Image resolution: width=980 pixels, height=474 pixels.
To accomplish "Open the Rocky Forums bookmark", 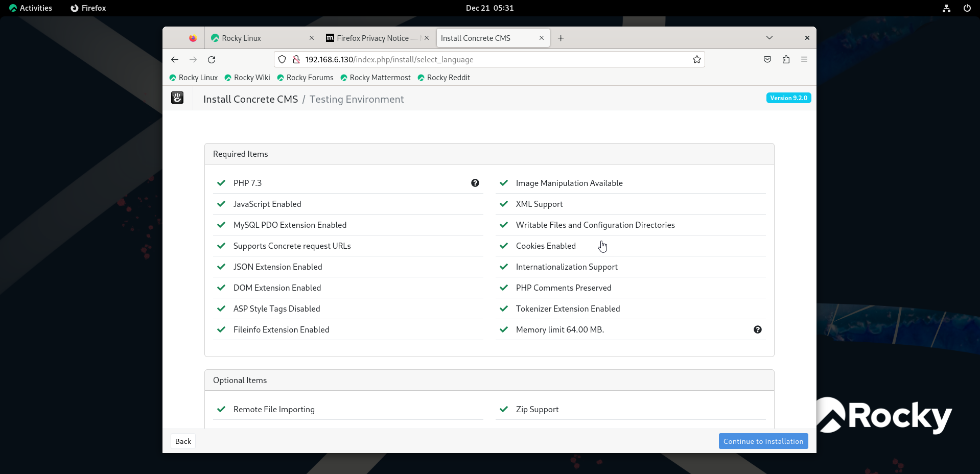I will click(305, 78).
